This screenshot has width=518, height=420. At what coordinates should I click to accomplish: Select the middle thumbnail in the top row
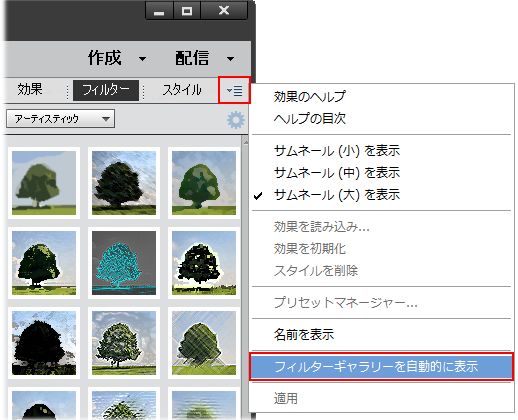124,183
